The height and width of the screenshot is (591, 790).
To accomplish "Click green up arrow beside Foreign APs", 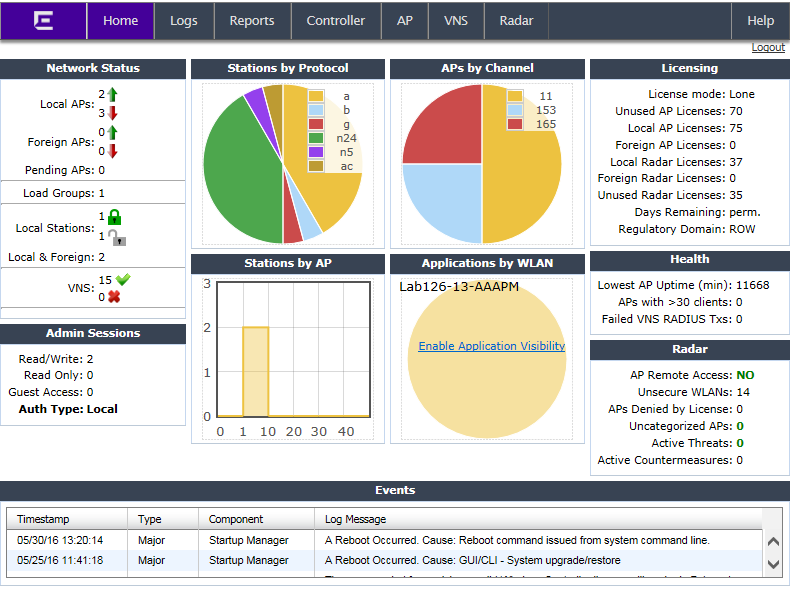I will click(113, 132).
